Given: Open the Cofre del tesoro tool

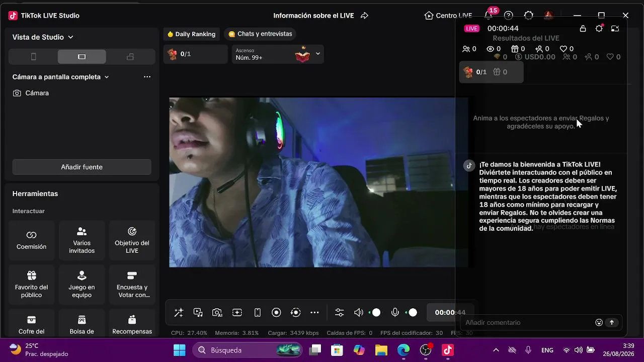Looking at the screenshot, I should 31,323.
